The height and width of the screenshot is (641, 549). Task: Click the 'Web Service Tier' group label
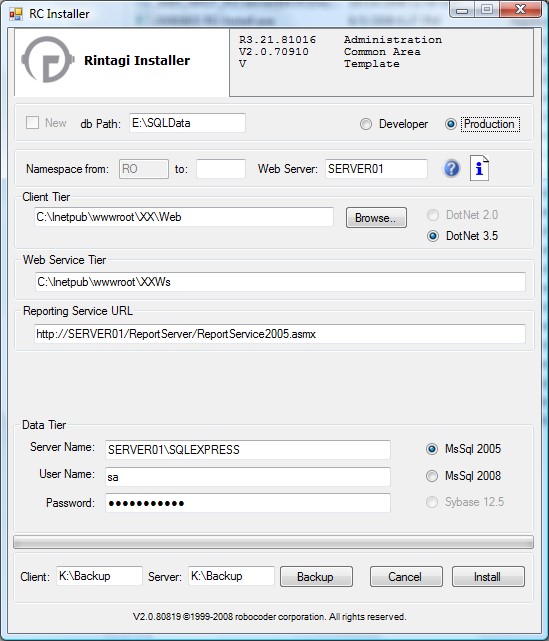point(65,260)
